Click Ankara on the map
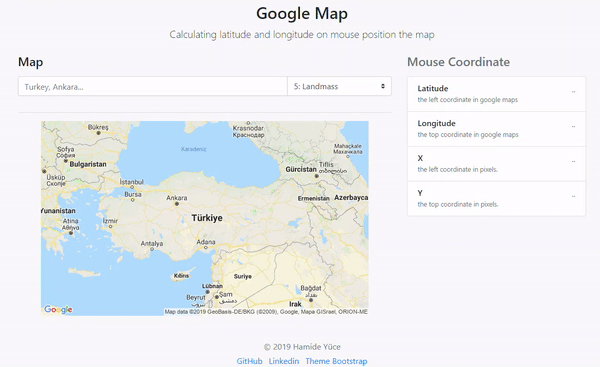Image resolution: width=600 pixels, height=367 pixels. (x=176, y=198)
